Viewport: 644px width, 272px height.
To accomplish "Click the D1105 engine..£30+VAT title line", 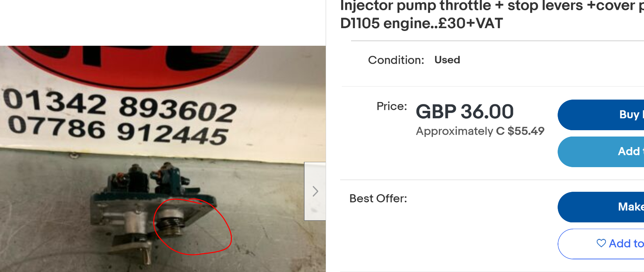I will 422,24.
